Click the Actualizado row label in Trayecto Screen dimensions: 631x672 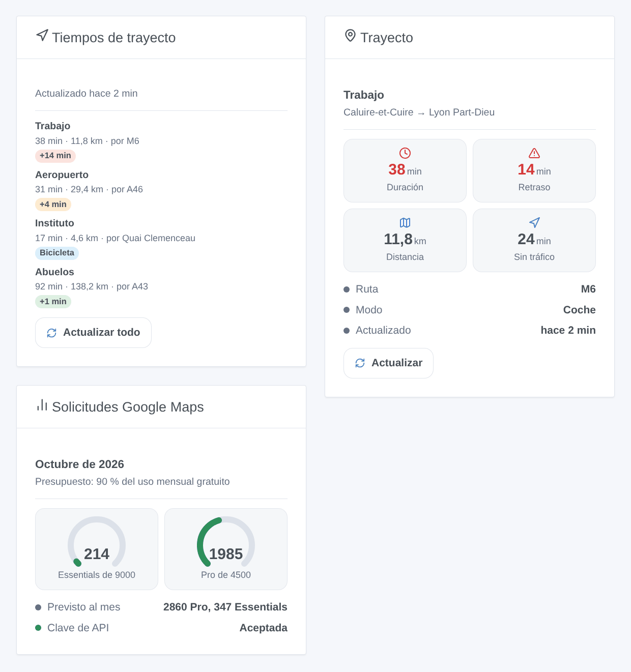point(383,330)
